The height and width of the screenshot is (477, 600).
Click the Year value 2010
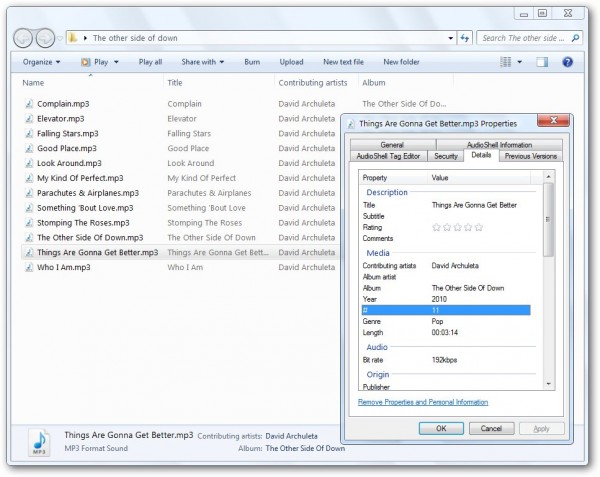point(439,299)
